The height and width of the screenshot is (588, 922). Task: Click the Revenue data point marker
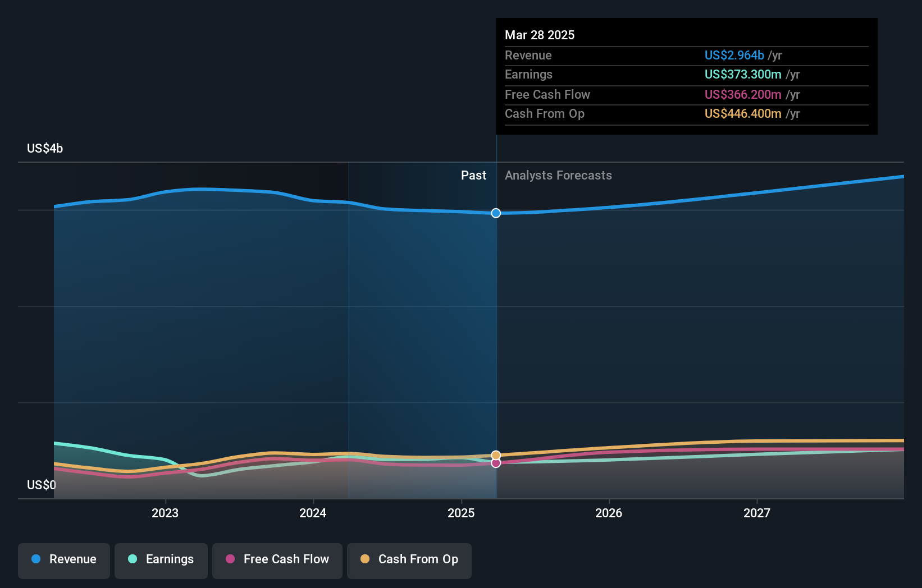tap(496, 213)
